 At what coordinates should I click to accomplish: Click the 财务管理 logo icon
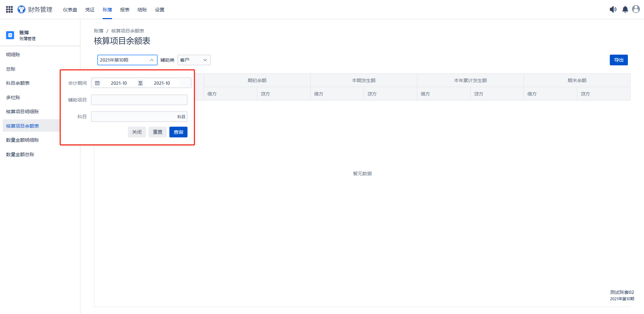(x=21, y=9)
